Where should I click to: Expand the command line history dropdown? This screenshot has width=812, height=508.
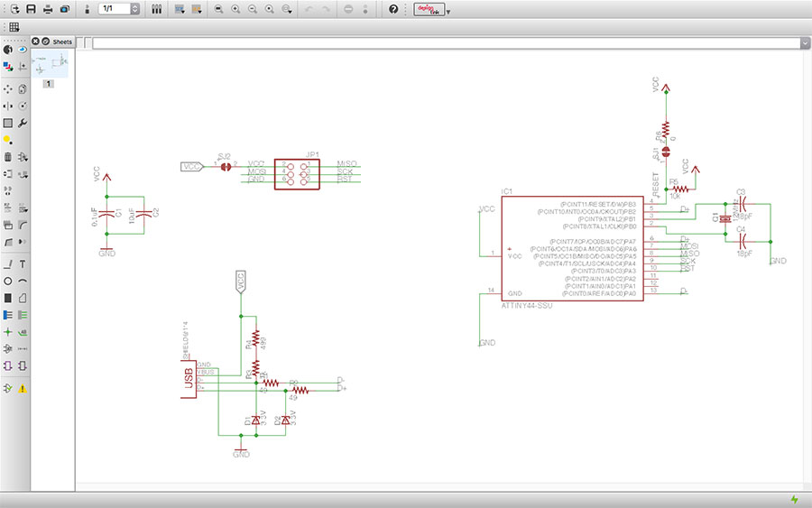coord(805,43)
